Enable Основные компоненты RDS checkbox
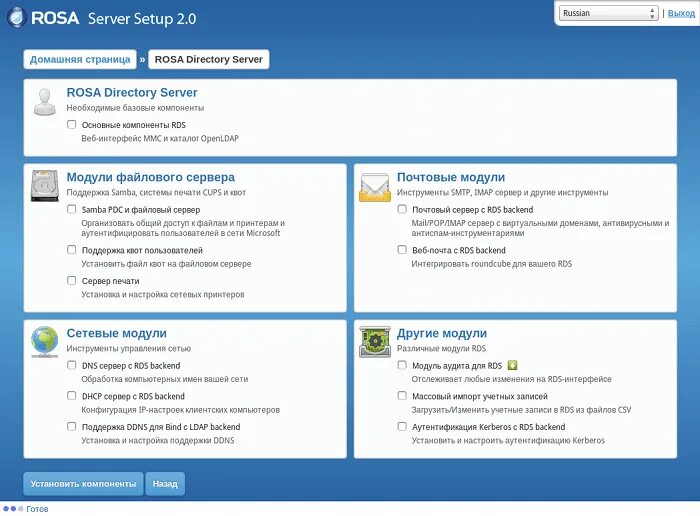 (71, 125)
